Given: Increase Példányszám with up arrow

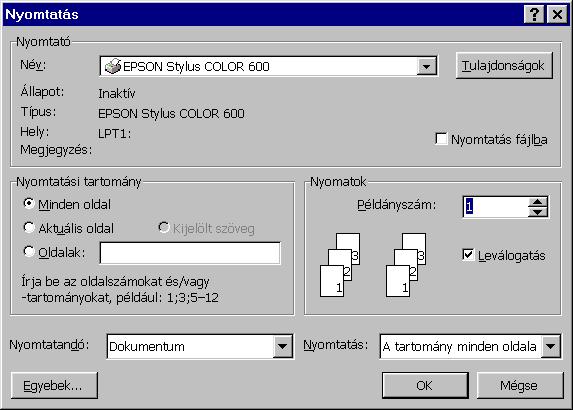Looking at the screenshot, I should pyautogui.click(x=538, y=202).
